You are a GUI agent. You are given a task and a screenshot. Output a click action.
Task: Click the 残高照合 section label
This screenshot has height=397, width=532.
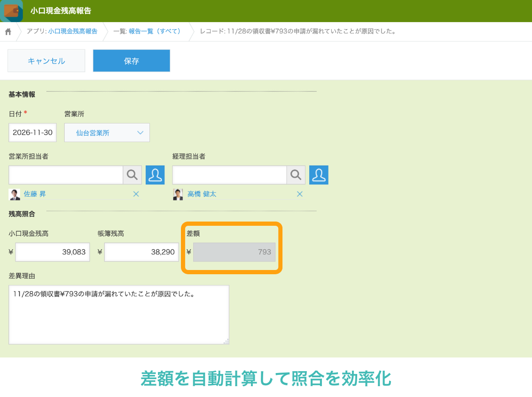(x=22, y=214)
